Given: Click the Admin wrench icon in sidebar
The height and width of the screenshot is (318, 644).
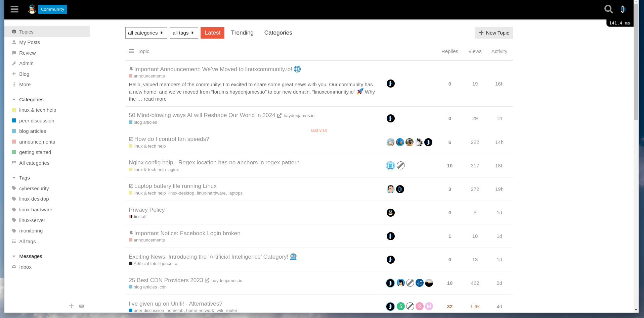Looking at the screenshot, I should click(x=14, y=63).
